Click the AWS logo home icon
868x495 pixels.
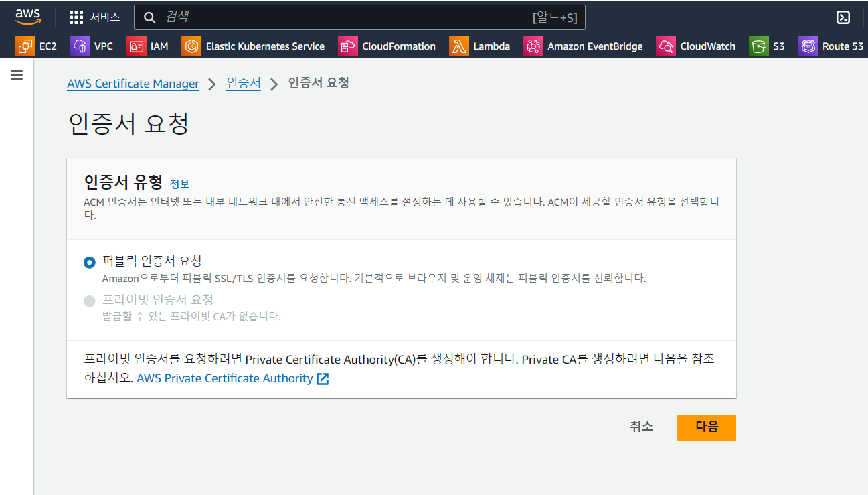pos(28,17)
